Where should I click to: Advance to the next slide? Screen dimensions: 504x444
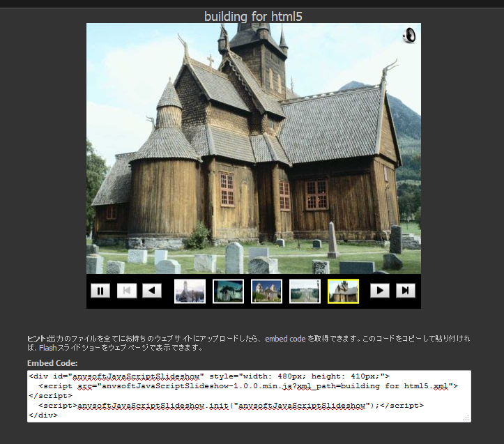380,291
